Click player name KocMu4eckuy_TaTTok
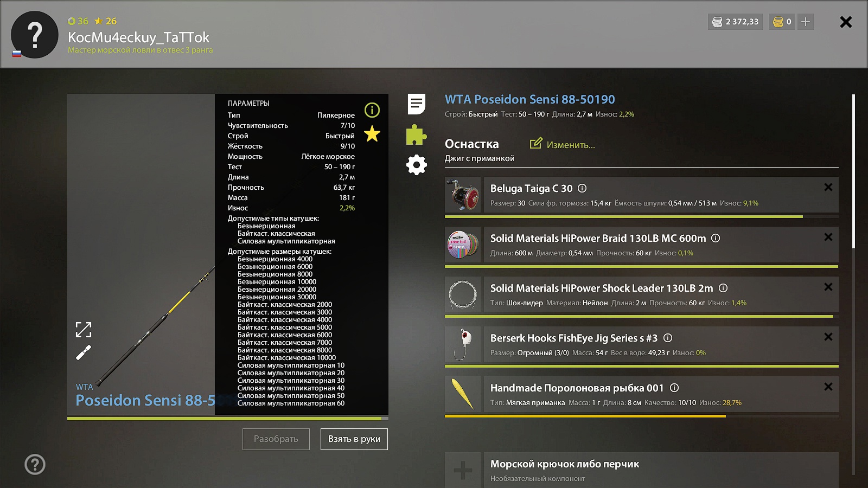 pyautogui.click(x=138, y=37)
